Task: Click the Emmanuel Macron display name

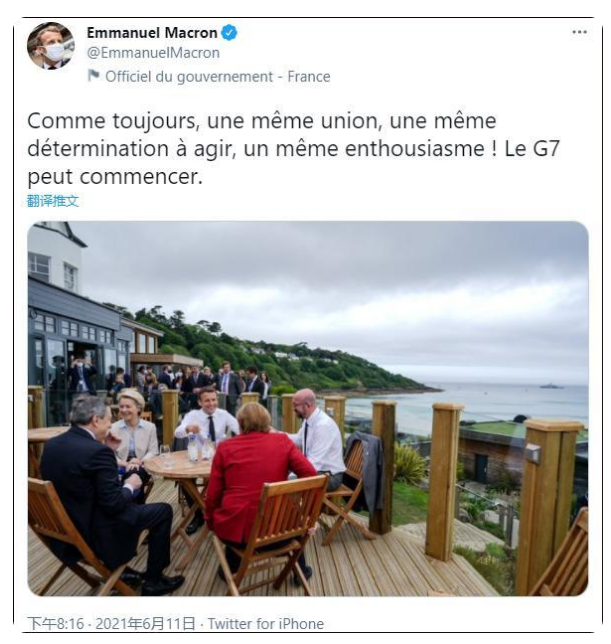Action: (152, 33)
